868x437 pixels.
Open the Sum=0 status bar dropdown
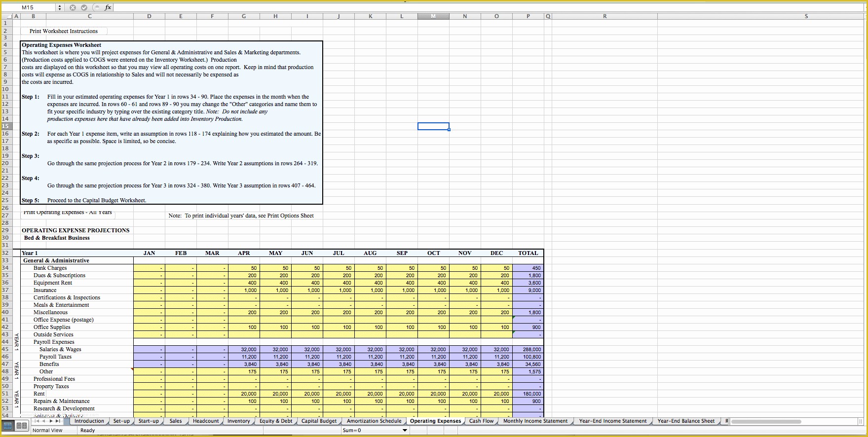click(405, 430)
